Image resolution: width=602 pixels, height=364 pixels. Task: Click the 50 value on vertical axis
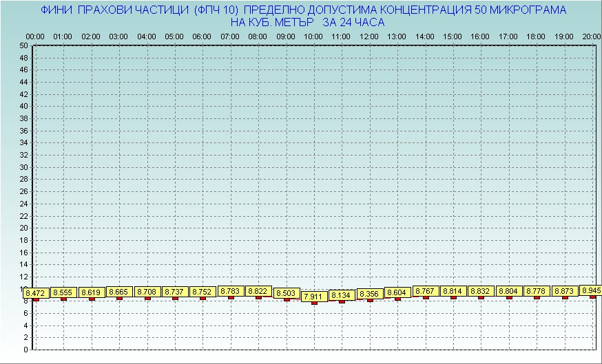point(23,45)
